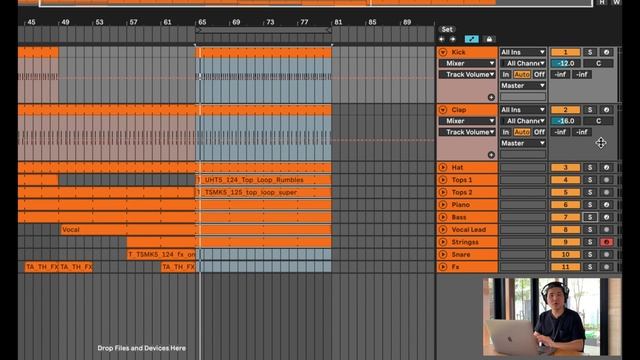
Task: Toggle Snare track activator number 10
Action: 565,254
